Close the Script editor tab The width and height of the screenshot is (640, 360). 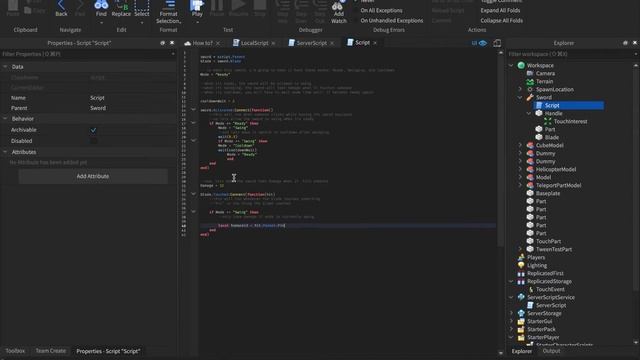(375, 43)
